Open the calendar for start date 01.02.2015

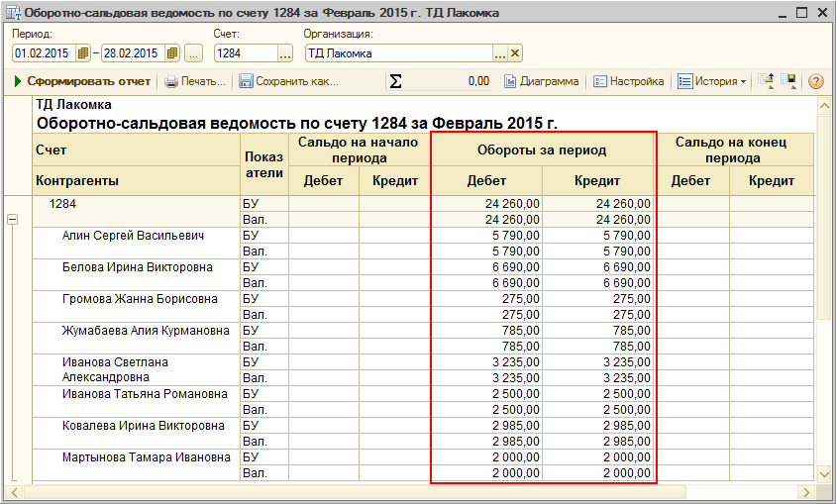click(83, 53)
